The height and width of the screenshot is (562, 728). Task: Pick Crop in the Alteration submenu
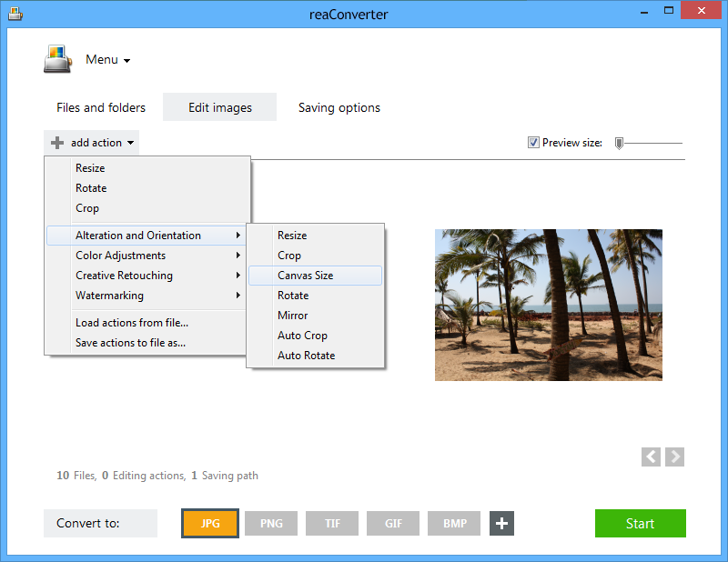(315, 256)
